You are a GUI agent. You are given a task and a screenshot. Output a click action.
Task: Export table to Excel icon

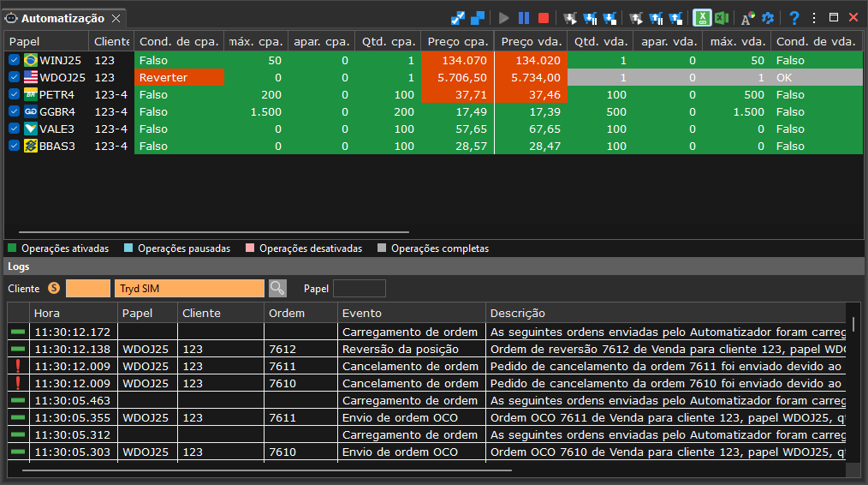(722, 18)
